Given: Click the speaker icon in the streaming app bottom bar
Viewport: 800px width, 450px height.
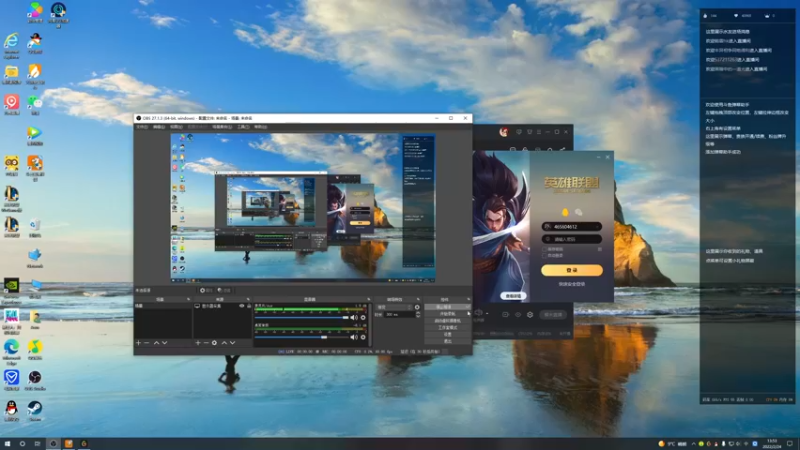Looking at the screenshot, I should point(479,313).
